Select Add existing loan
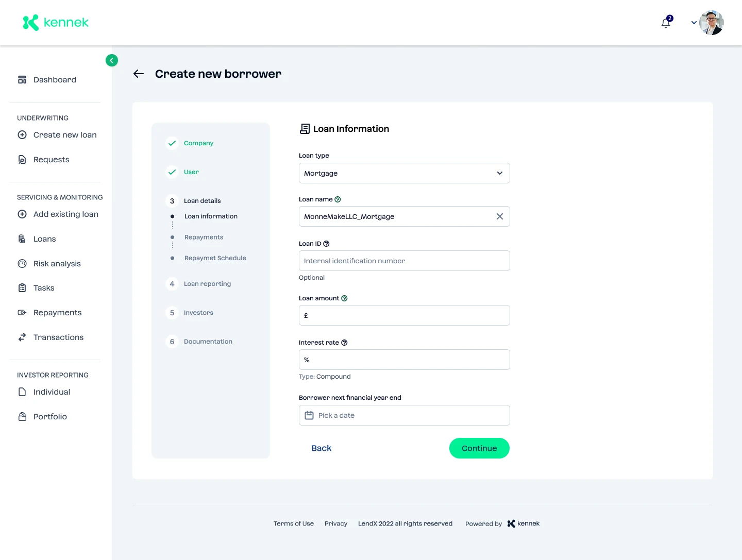Screen dimensions: 742x560 point(66,214)
